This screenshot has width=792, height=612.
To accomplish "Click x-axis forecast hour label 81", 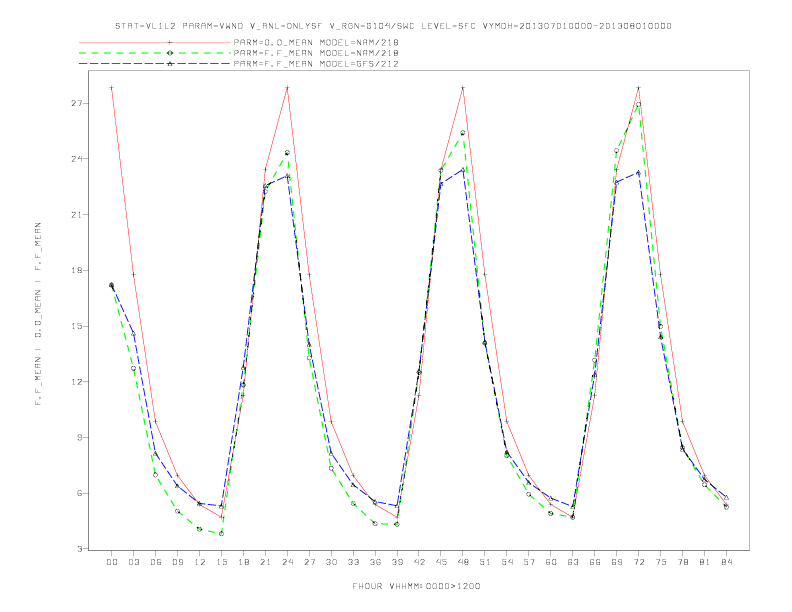I will (x=705, y=562).
